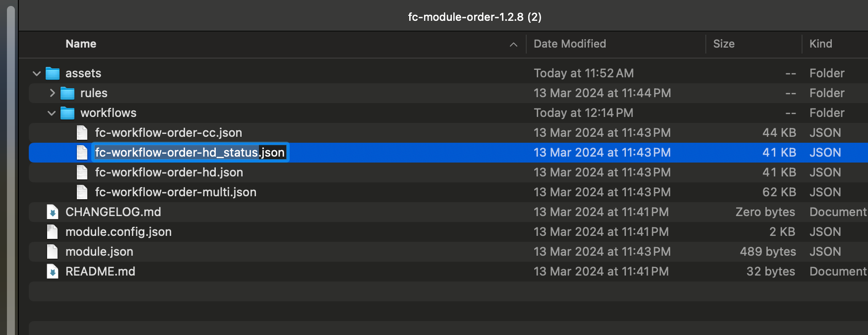This screenshot has width=868, height=335.
Task: Sort by Date Modified column header
Action: coord(569,44)
